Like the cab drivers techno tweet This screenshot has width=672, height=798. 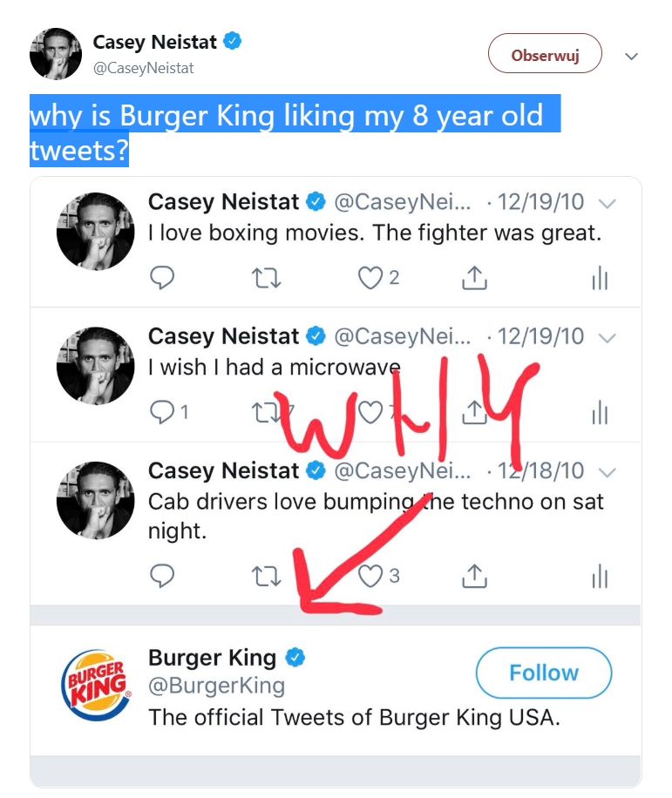[370, 576]
